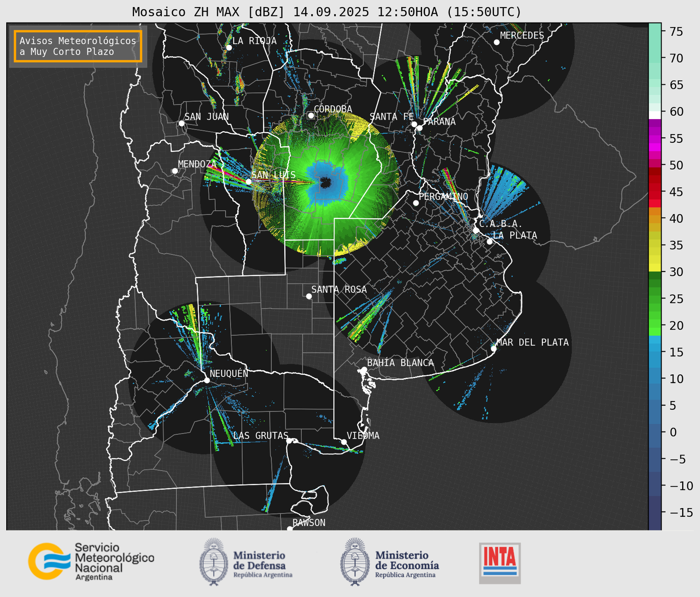
Task: Click the −15 dBZ colorbar label
Action: [x=680, y=513]
